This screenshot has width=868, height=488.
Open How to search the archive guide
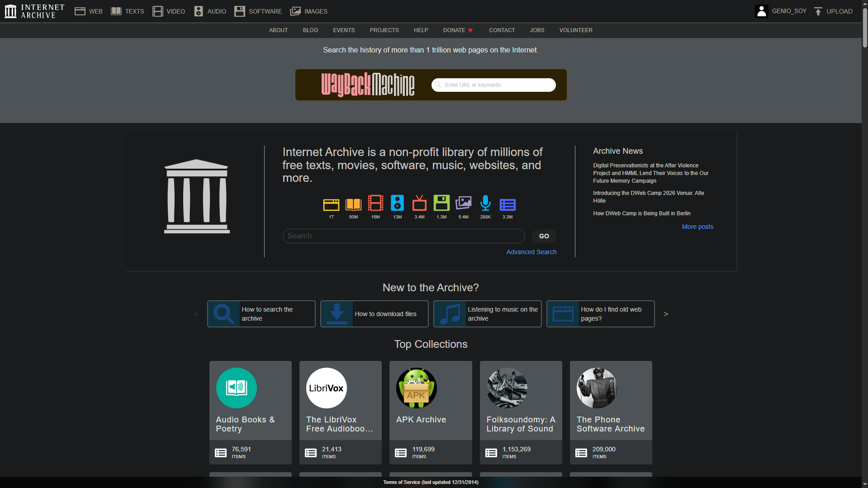point(261,314)
